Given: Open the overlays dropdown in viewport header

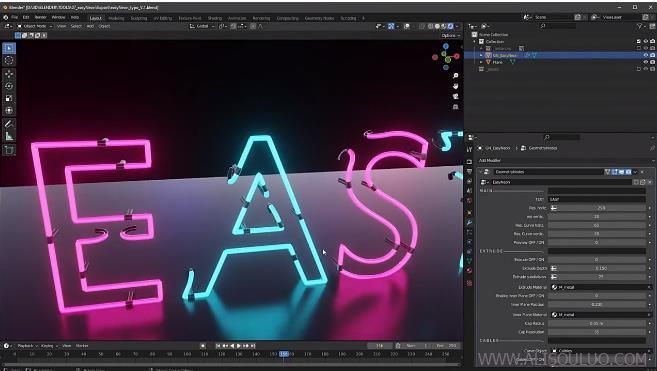Looking at the screenshot, I should [408, 26].
